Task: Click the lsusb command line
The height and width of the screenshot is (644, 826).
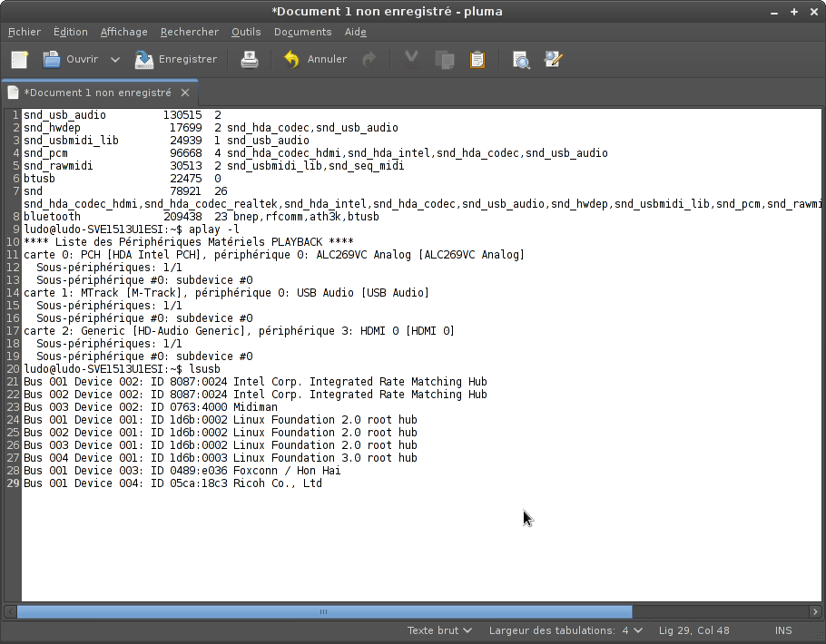Action: [x=123, y=368]
